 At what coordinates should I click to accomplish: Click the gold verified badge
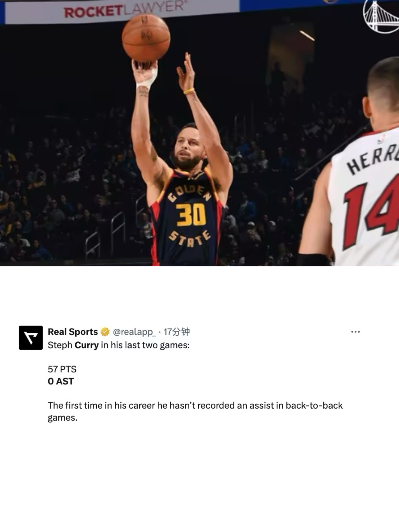tap(105, 332)
